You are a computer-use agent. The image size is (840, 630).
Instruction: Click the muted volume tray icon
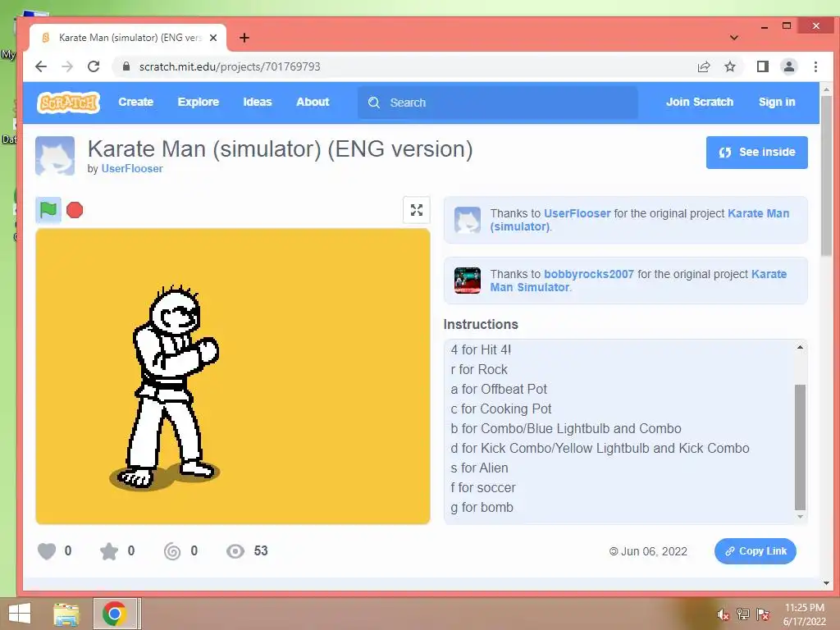tap(723, 614)
